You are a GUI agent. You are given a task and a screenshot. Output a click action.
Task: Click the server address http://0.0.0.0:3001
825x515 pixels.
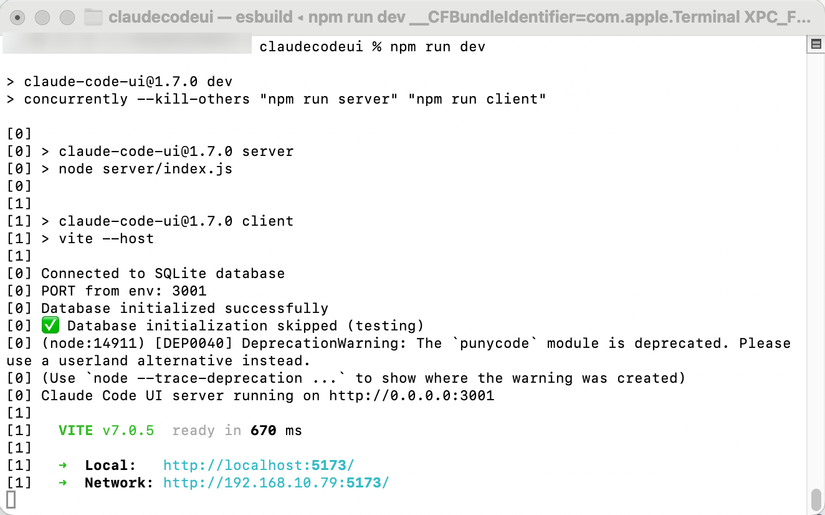click(411, 396)
